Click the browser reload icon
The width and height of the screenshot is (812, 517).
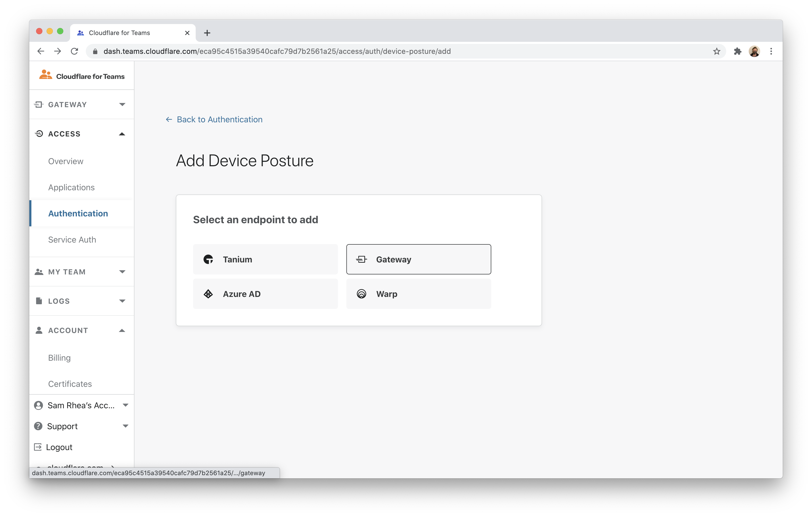[x=75, y=51]
